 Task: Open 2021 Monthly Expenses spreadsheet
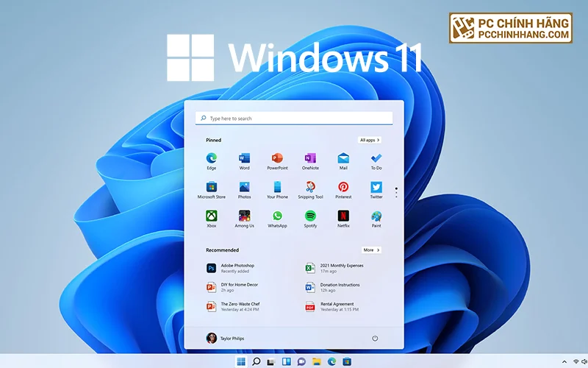point(334,268)
